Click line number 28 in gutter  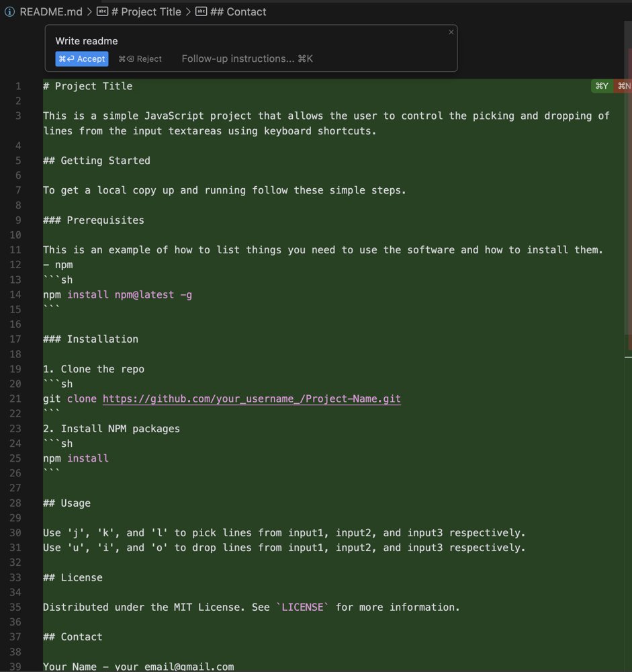15,503
